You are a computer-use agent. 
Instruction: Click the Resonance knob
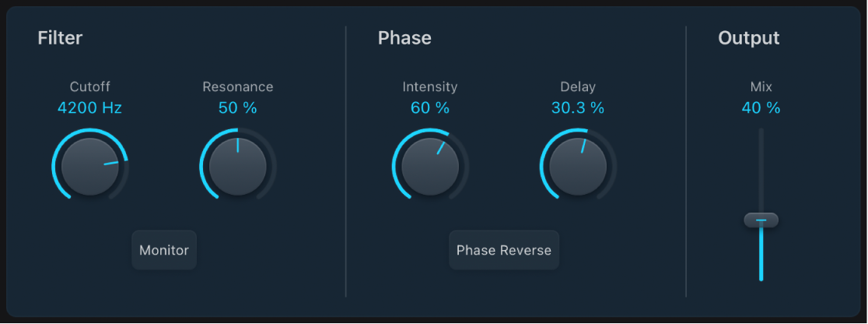click(238, 166)
